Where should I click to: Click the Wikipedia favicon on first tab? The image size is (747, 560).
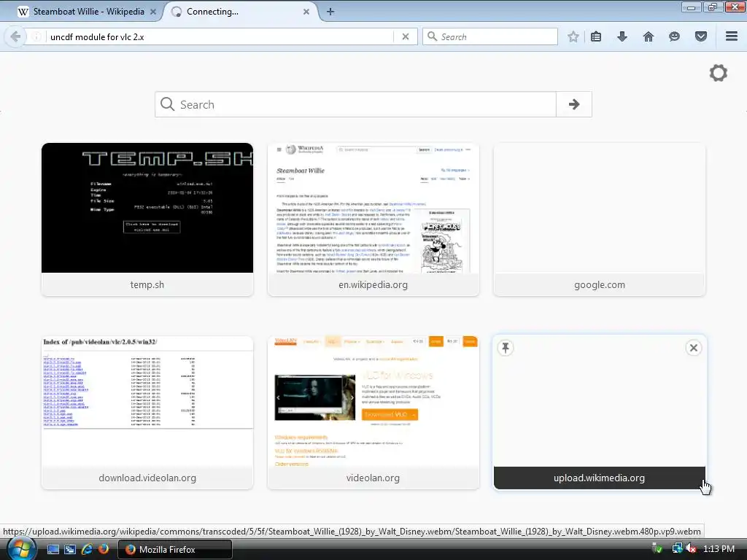pos(23,12)
